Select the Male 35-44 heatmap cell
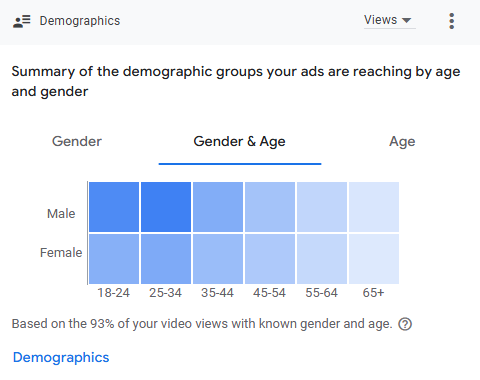The image size is (480, 380). [x=218, y=207]
